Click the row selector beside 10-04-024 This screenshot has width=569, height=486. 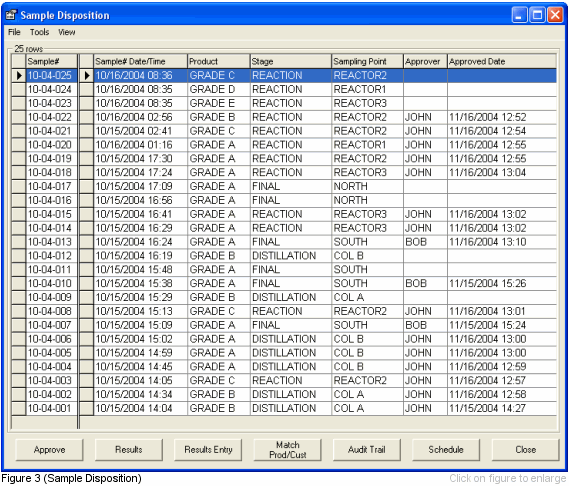click(x=19, y=89)
